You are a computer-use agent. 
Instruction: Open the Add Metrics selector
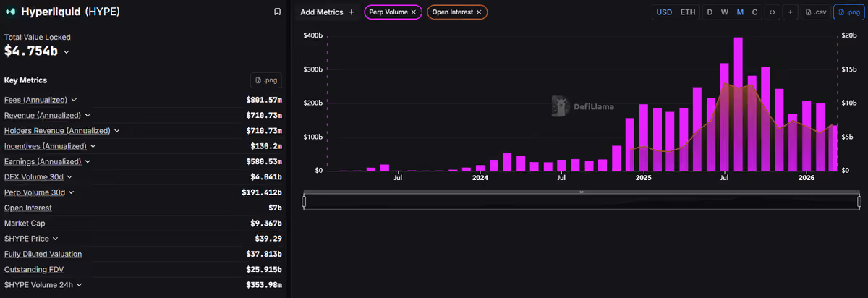[x=327, y=12]
